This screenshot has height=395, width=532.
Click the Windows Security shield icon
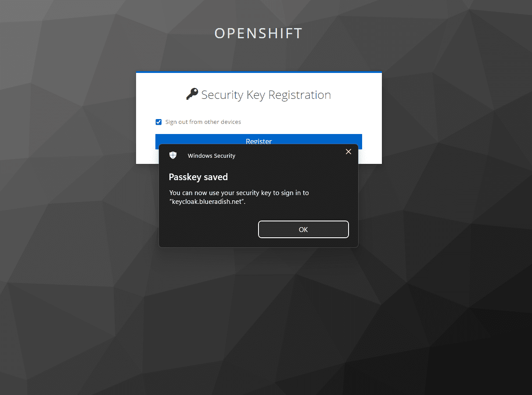coord(173,155)
